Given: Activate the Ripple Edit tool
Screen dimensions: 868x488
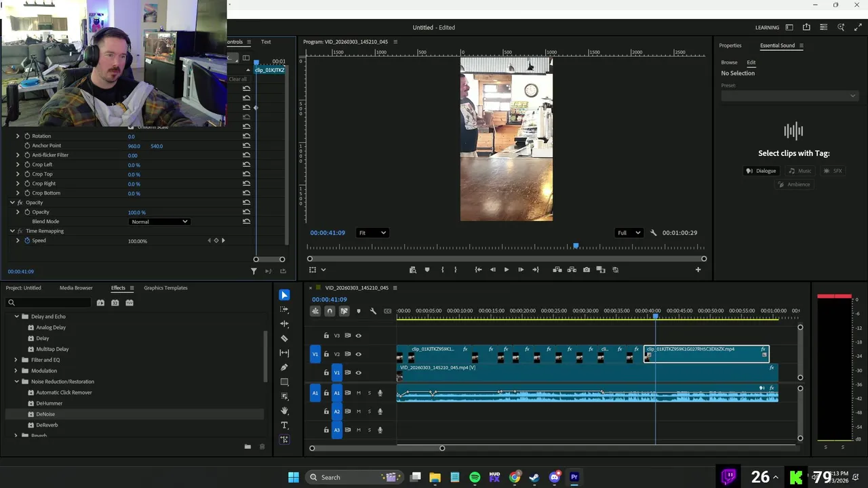Looking at the screenshot, I should tap(284, 324).
